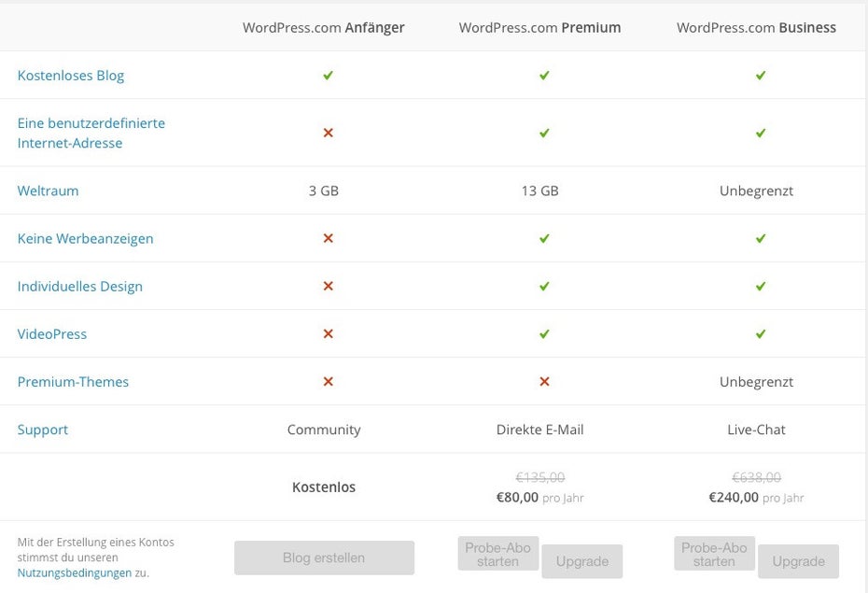Click the red X for Individuelles Design under Anfänger

coord(329,286)
